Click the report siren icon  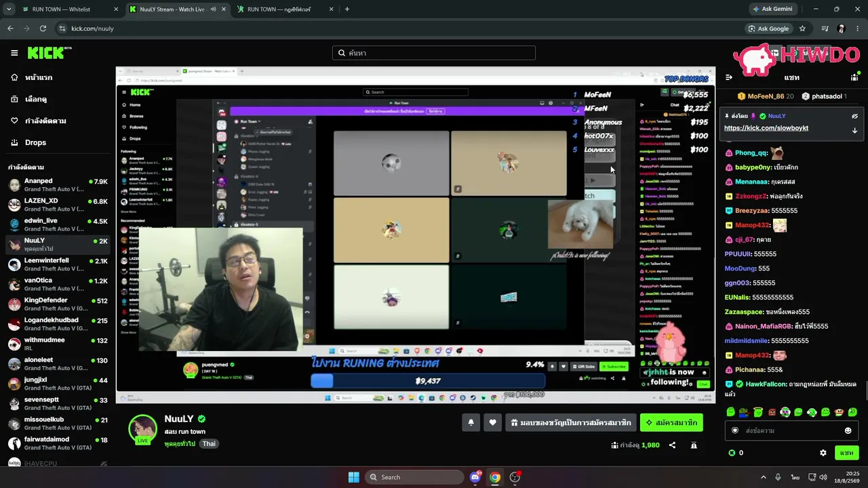click(694, 445)
